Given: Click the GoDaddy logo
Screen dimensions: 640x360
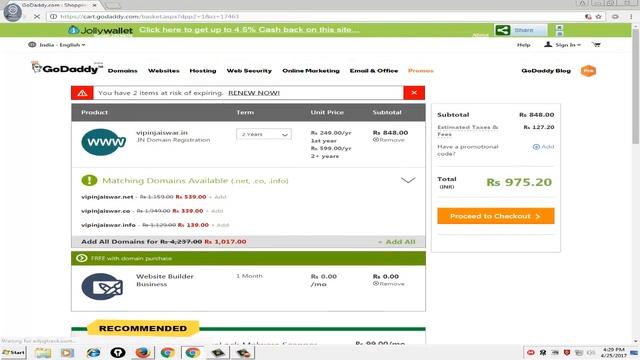Looking at the screenshot, I should [x=67, y=69].
